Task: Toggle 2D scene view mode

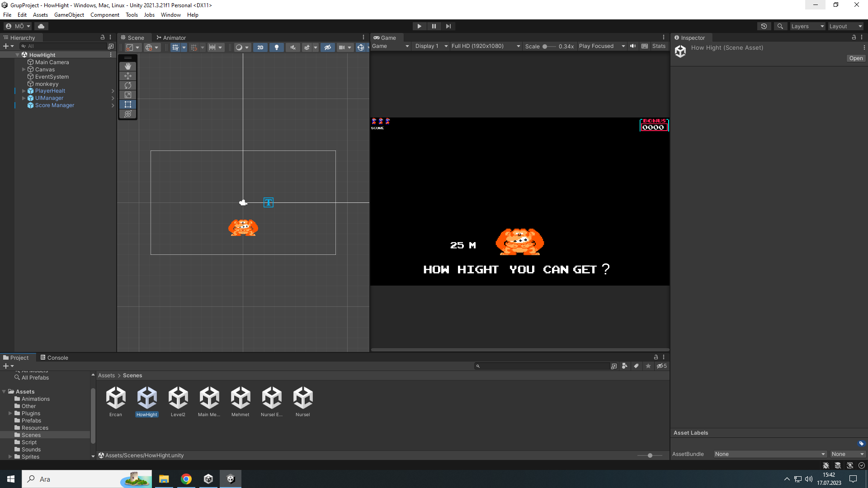Action: pos(260,47)
